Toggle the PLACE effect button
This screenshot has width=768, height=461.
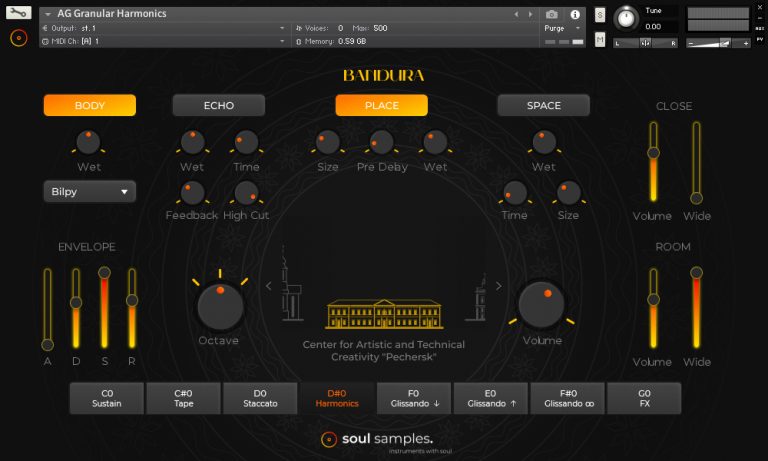click(x=382, y=105)
